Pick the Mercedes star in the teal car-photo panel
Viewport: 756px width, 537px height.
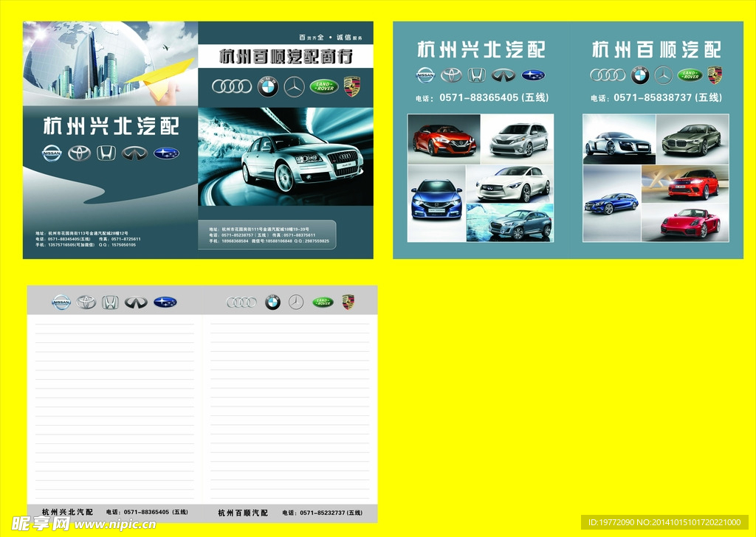664,75
